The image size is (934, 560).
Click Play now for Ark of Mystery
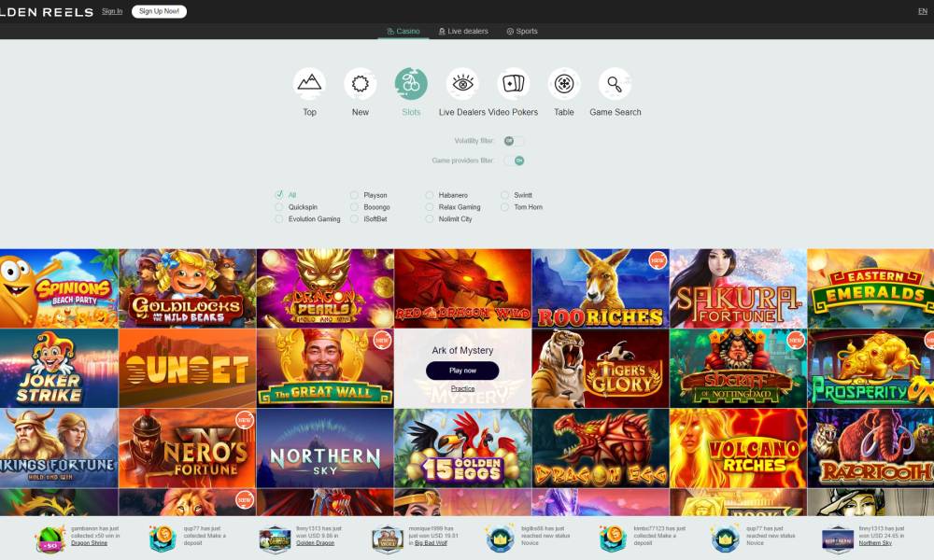tap(462, 371)
